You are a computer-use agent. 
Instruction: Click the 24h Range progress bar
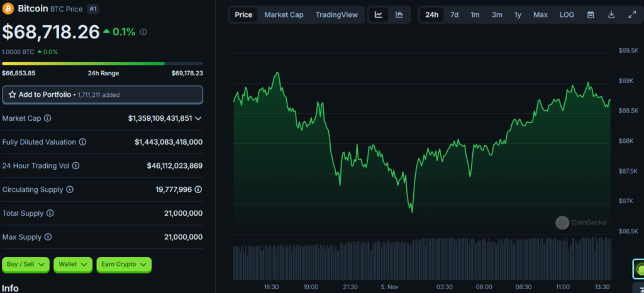pyautogui.click(x=103, y=64)
